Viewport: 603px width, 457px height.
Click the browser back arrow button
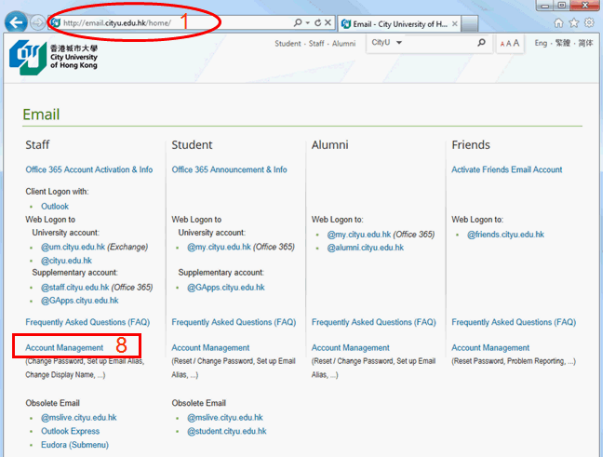(16, 21)
